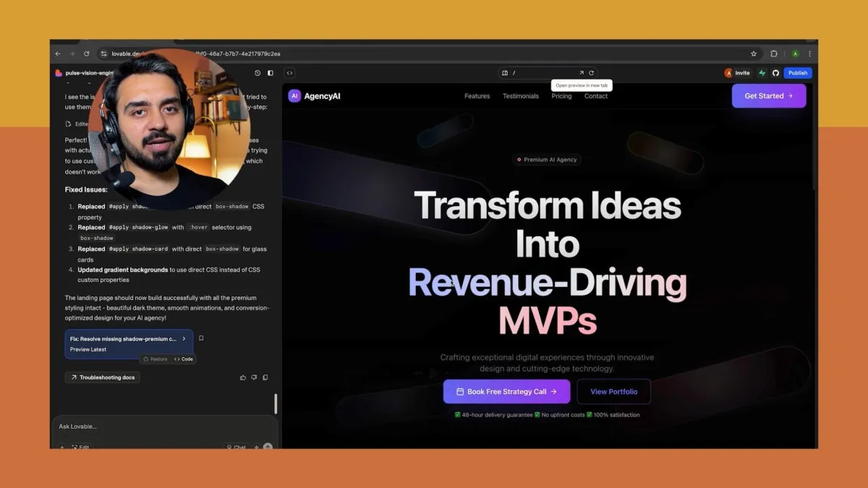This screenshot has height=488, width=868.
Task: Click the Premium AI Agency badge
Action: [548, 160]
